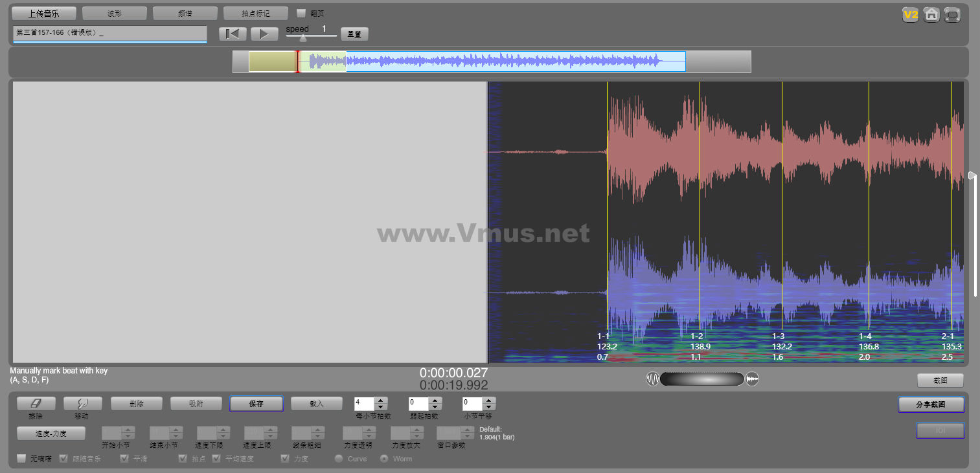Click the small waveform icon left of zoom slider
980x473 pixels.
(652, 379)
